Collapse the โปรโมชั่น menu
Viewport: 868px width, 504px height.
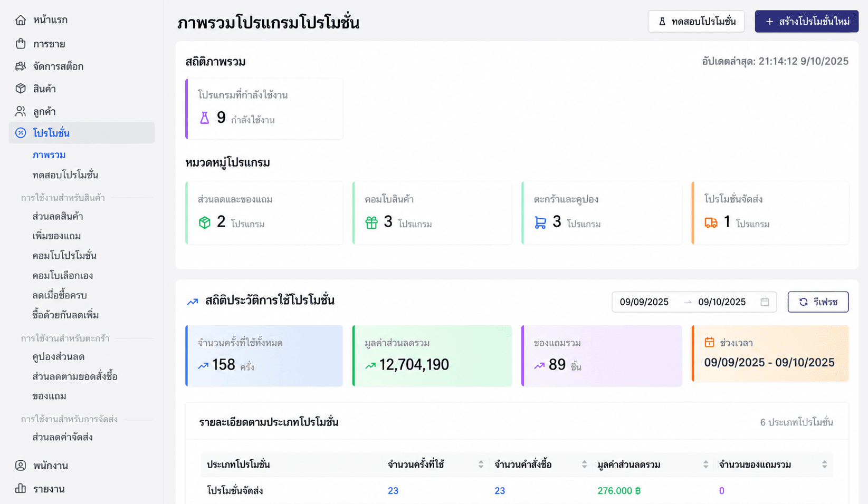[82, 133]
